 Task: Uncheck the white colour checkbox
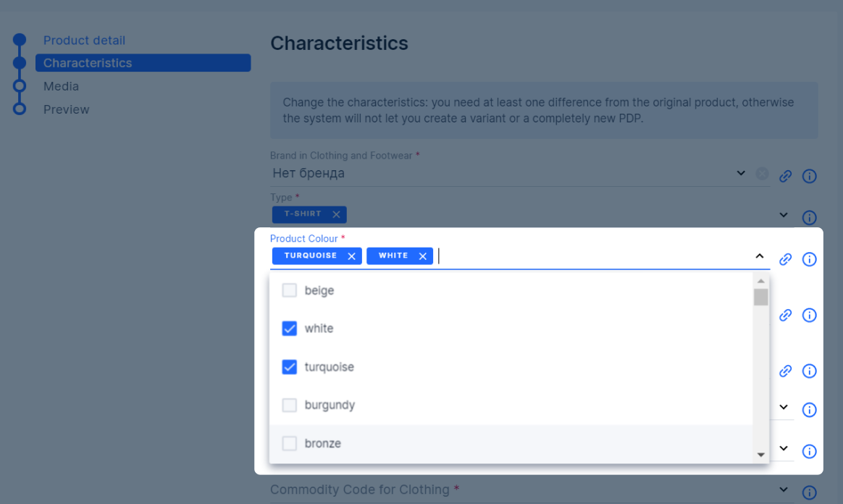coord(289,328)
